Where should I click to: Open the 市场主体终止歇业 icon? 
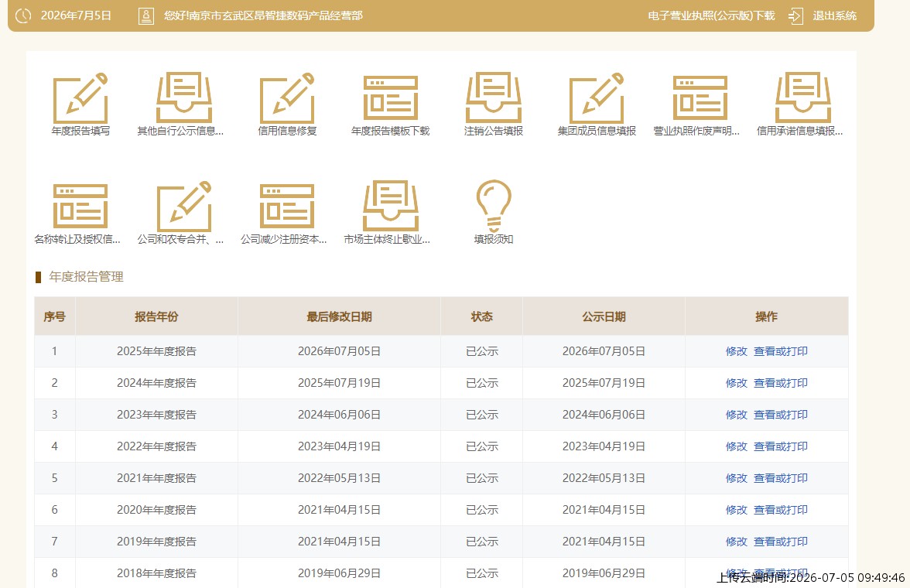391,206
